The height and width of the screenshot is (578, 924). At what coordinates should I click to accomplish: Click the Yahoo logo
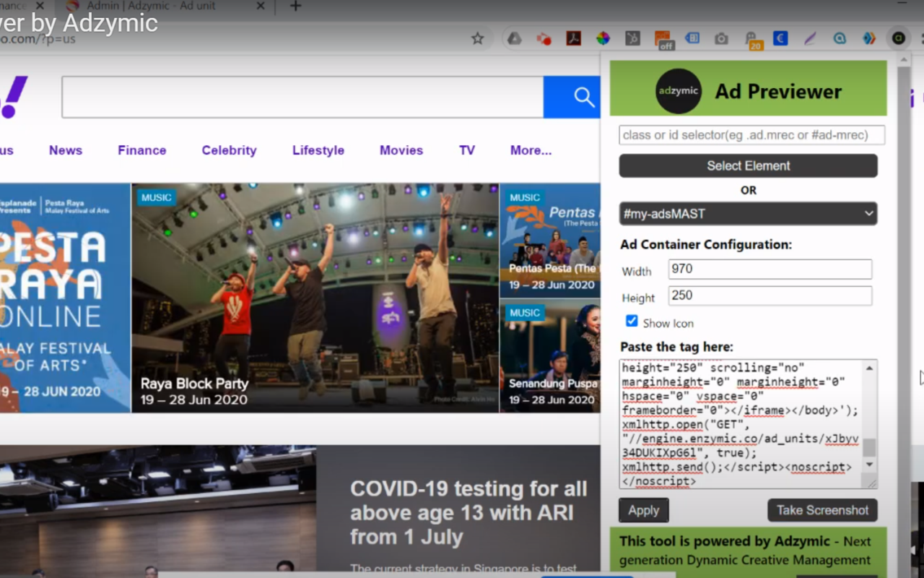tap(13, 97)
